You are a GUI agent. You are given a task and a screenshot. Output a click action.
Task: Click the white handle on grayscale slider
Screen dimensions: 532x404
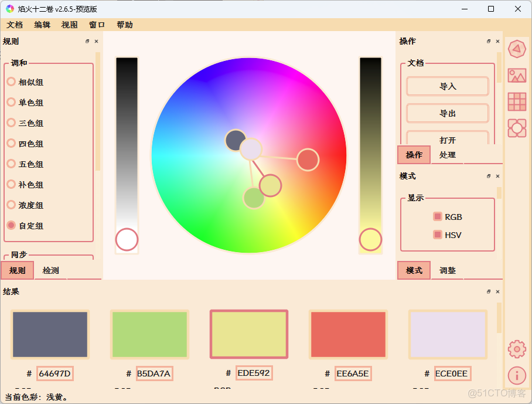click(x=127, y=239)
